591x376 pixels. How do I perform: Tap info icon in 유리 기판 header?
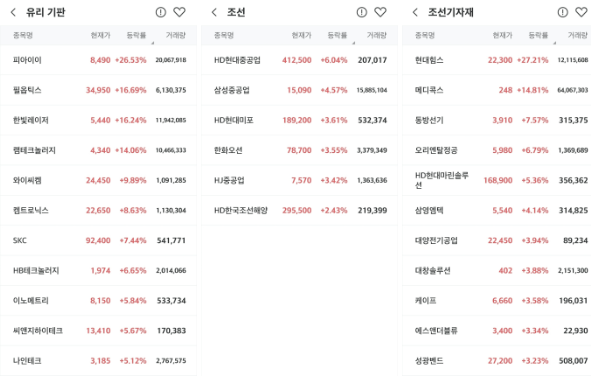coord(161,12)
